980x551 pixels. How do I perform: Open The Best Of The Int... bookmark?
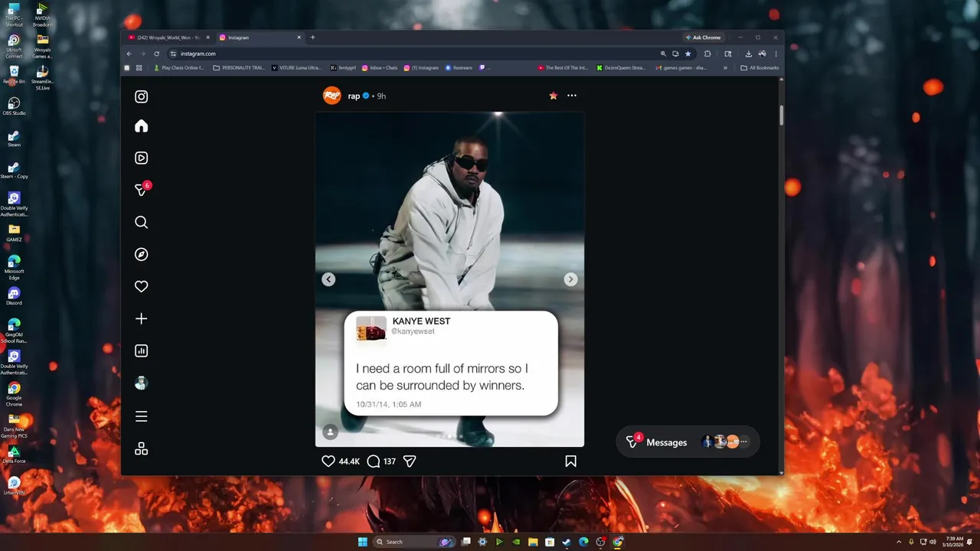tap(562, 67)
